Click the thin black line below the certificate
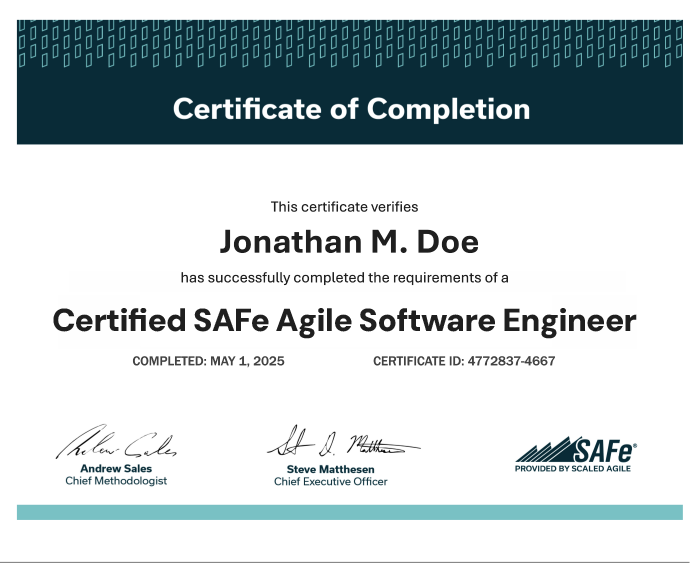Viewport: 690px width, 563px height. pos(344,561)
